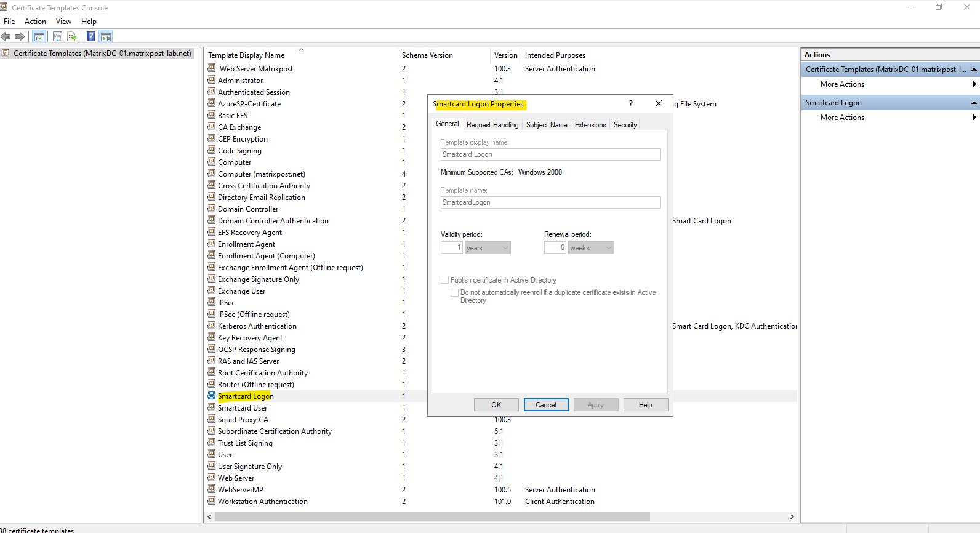Open the Renewal period weeks dropdown

[591, 247]
